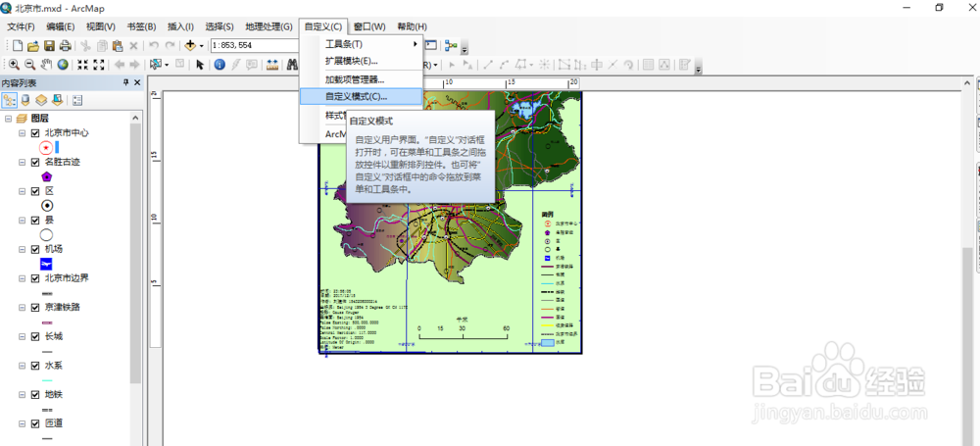Image resolution: width=980 pixels, height=446 pixels.
Task: Select the Zoom In magnifier tool
Action: click(x=14, y=65)
